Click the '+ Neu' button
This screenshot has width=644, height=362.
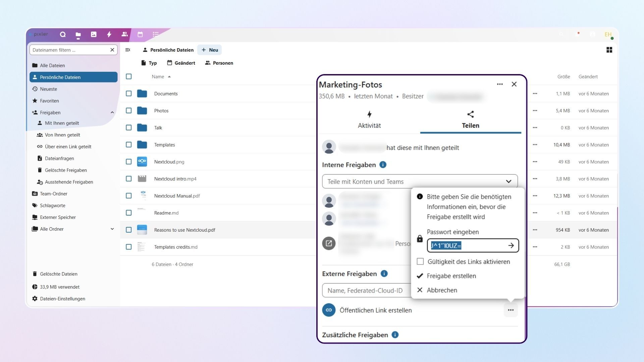click(x=209, y=50)
